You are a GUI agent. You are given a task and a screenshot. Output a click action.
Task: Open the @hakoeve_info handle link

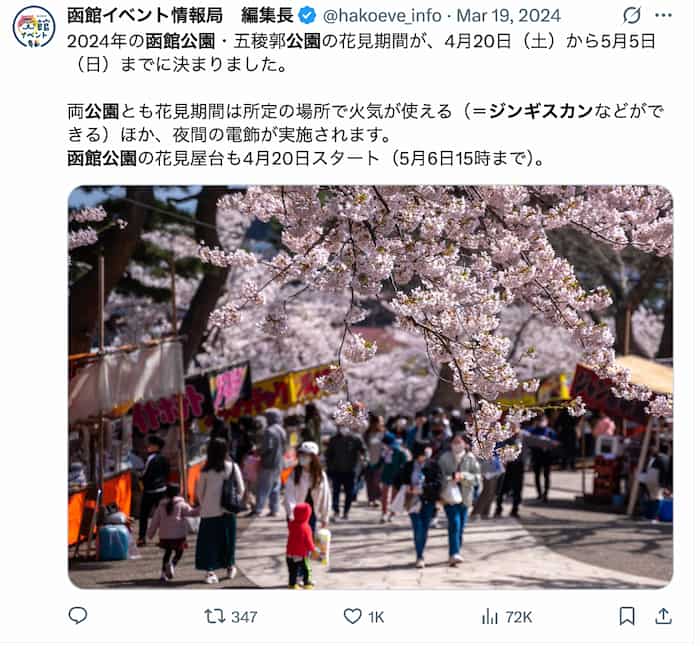(382, 16)
